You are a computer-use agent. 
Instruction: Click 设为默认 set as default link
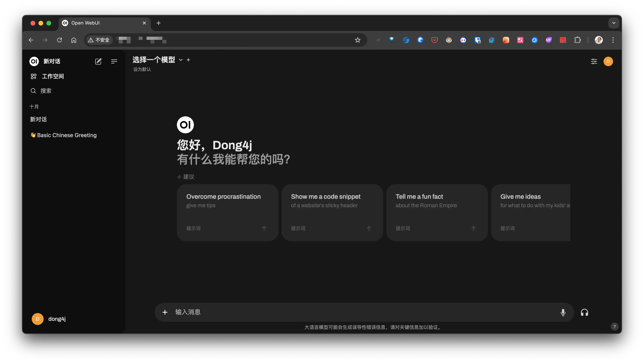pyautogui.click(x=142, y=69)
